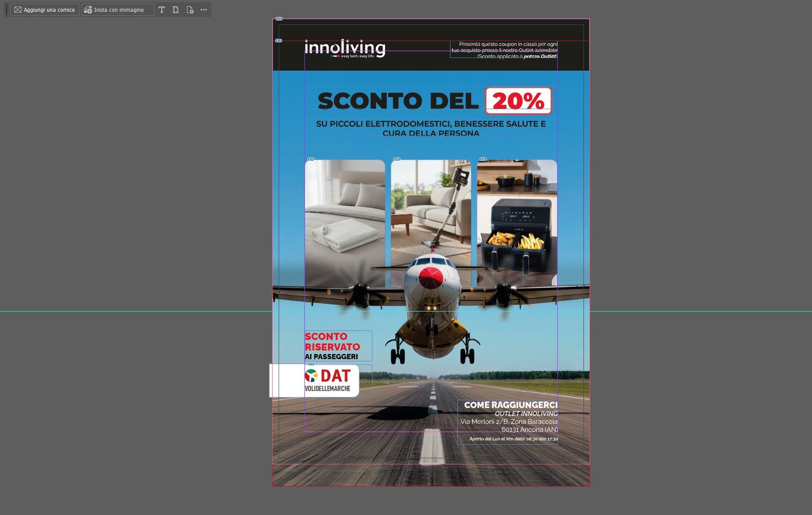Select the 'SCONTO DEL' headline text frame
Screen dimensions: 812x515
(398, 101)
